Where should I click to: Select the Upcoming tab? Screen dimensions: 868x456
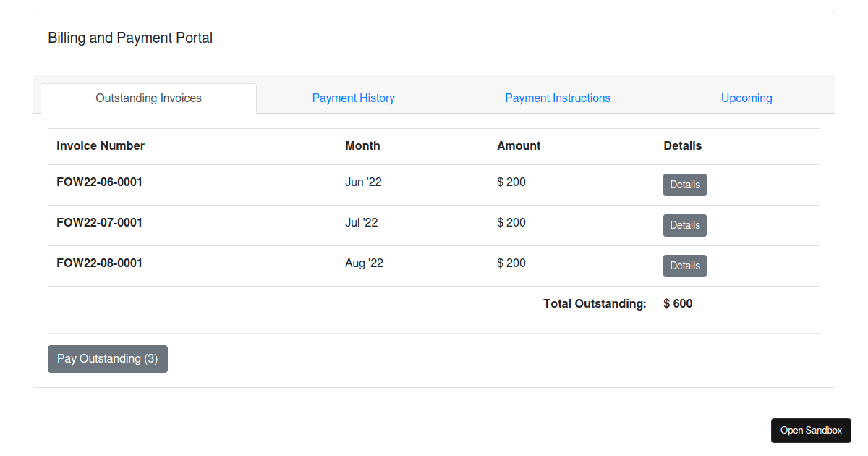coord(746,98)
